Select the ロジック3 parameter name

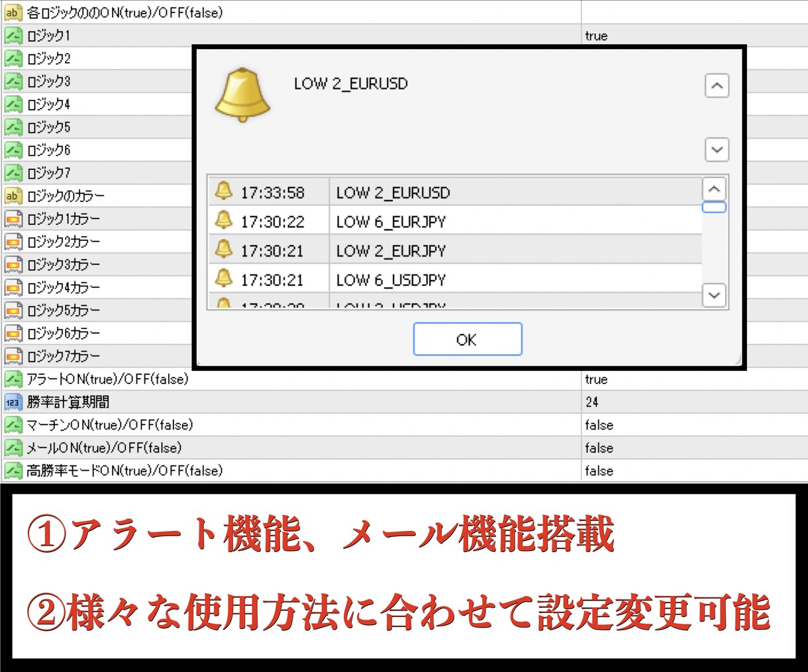coord(48,81)
